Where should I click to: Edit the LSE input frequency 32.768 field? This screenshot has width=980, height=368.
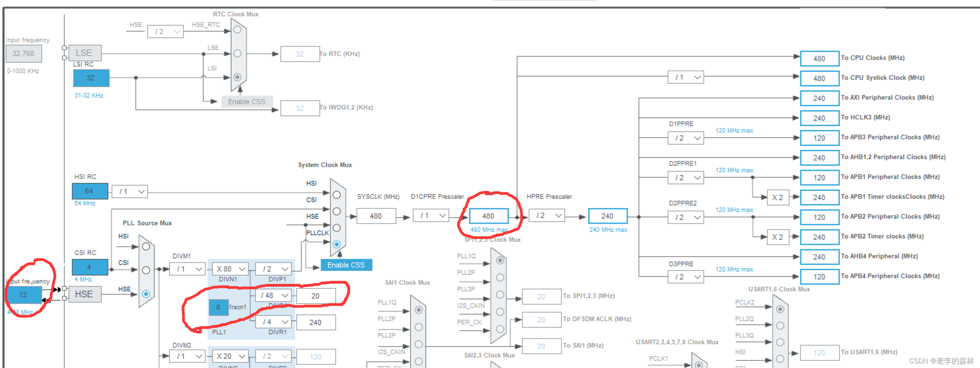(23, 54)
